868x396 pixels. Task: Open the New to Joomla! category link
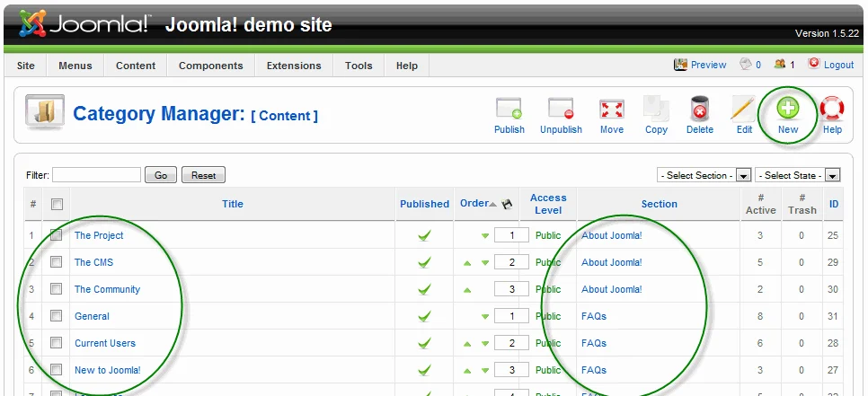(108, 370)
